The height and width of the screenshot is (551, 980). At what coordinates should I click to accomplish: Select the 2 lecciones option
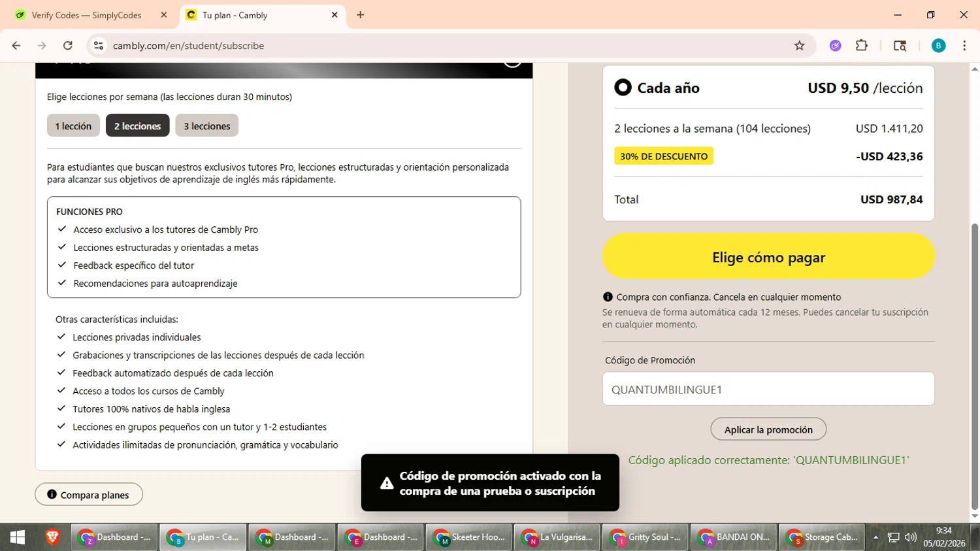click(x=137, y=125)
